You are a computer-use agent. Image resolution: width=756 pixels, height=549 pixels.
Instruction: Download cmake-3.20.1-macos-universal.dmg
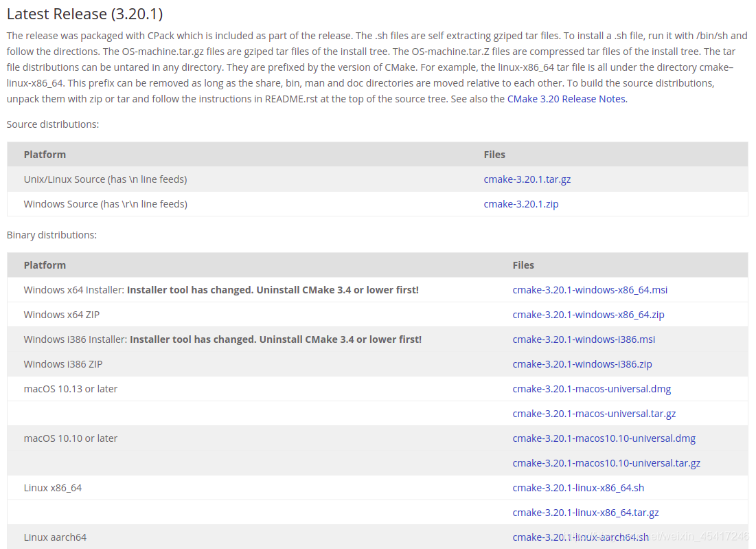point(592,389)
